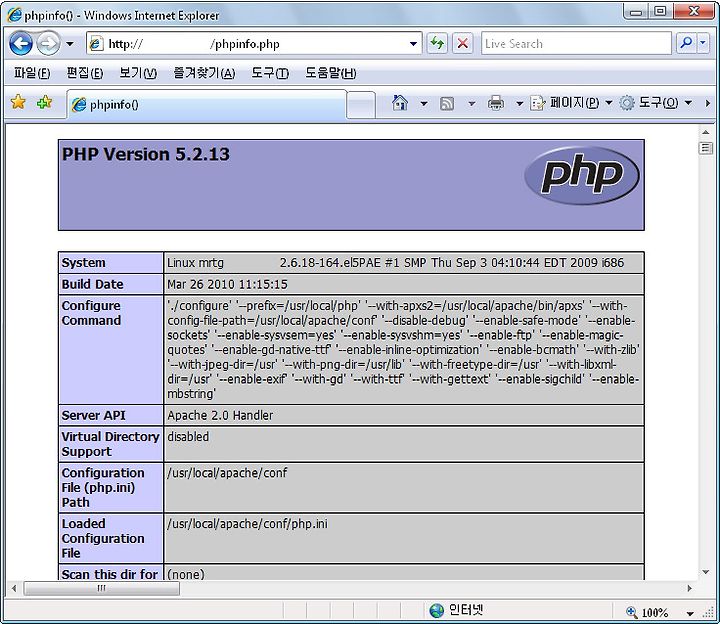Viewport: 720px width, 624px height.
Task: Open the 즐겨찾기(A) menu
Action: [204, 73]
